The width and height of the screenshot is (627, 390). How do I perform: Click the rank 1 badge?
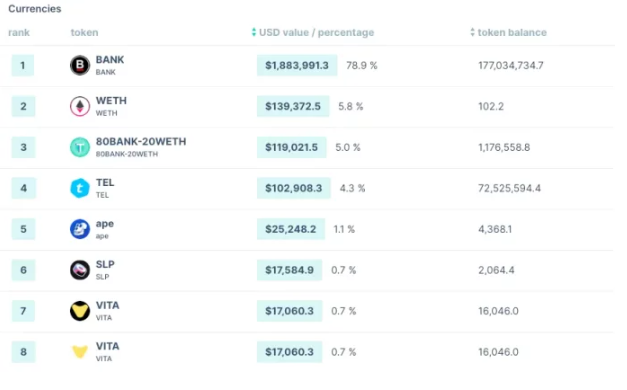pos(23,65)
